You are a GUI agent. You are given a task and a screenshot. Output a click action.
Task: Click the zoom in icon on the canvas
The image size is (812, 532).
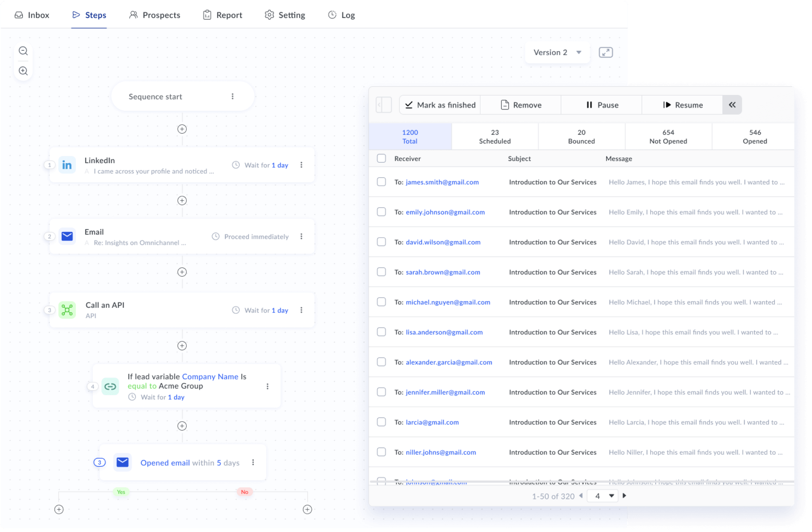[23, 70]
